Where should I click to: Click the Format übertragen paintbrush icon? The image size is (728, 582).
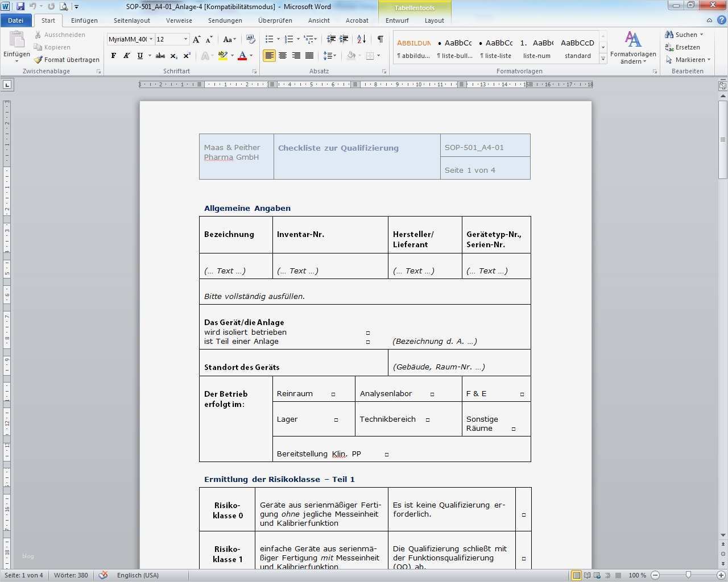click(39, 60)
